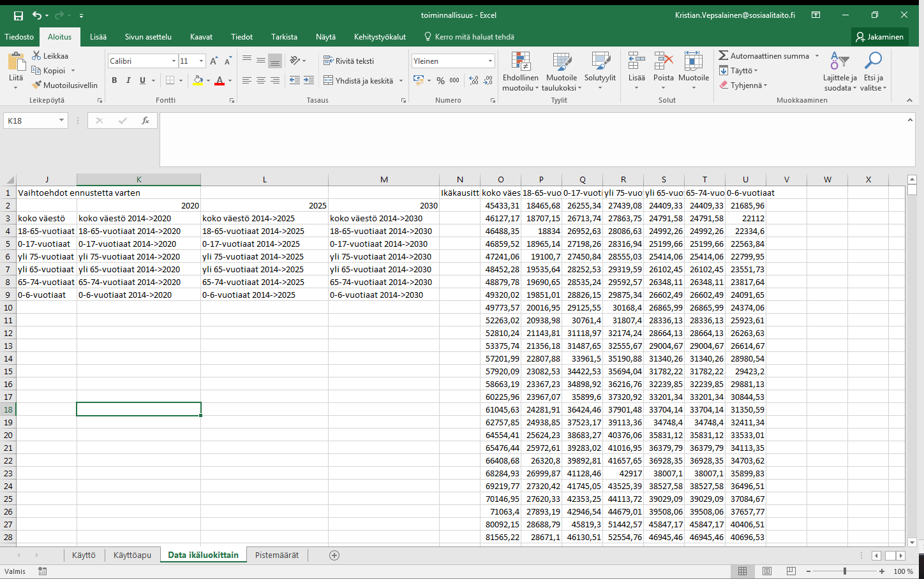The width and height of the screenshot is (924, 579).
Task: Align text left
Action: tap(247, 80)
